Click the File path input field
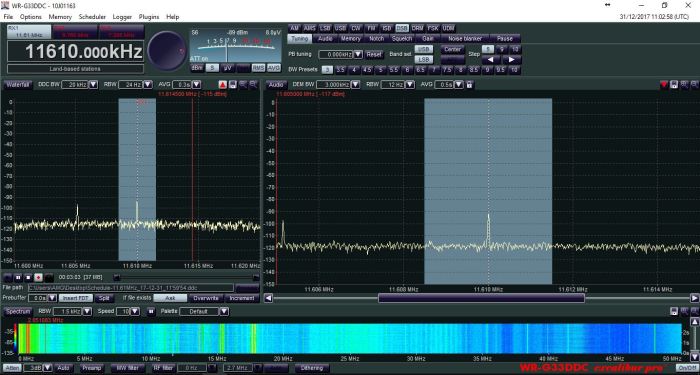 click(x=131, y=288)
